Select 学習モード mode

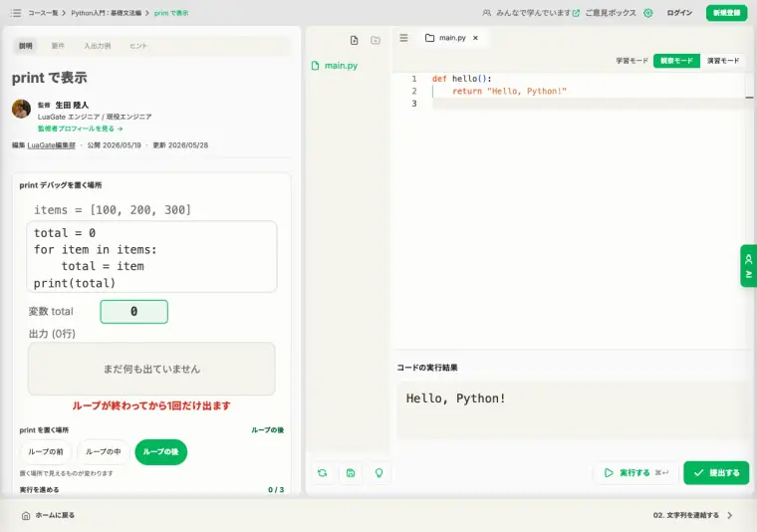point(631,61)
